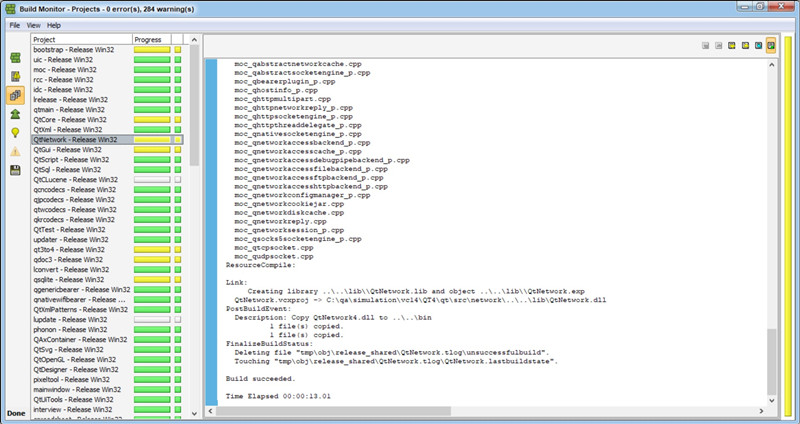Click the highlighted rightmost output toolbar icon

coord(771,45)
